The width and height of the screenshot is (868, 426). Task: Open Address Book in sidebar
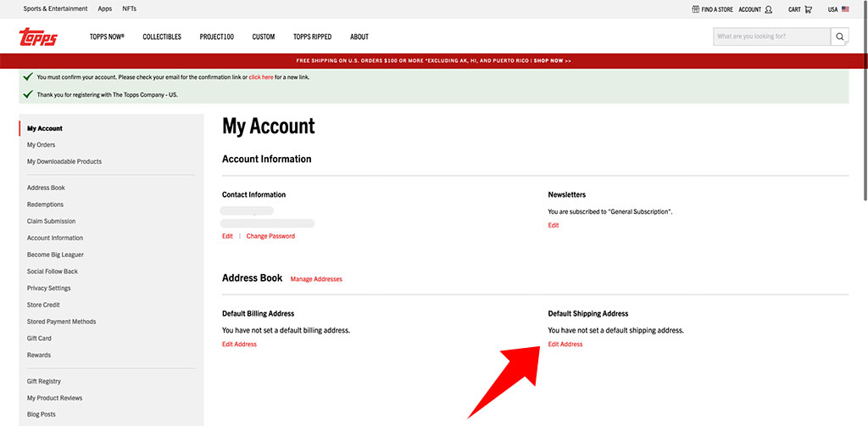46,188
